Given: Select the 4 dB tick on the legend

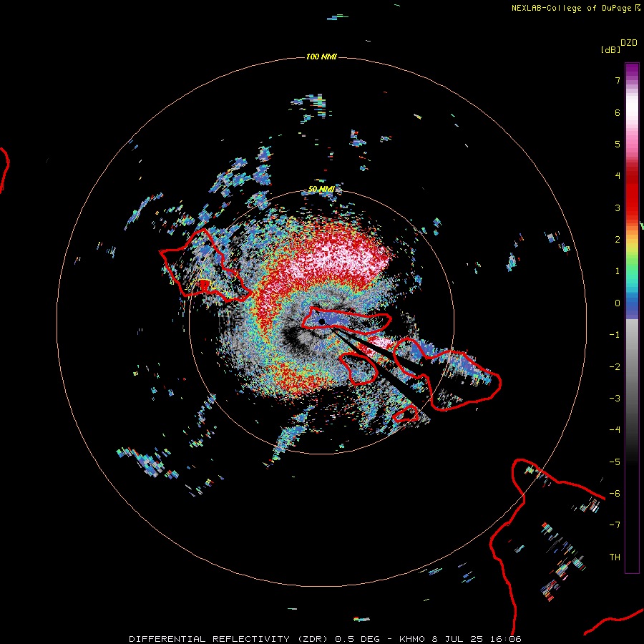Looking at the screenshot, I should 618,176.
